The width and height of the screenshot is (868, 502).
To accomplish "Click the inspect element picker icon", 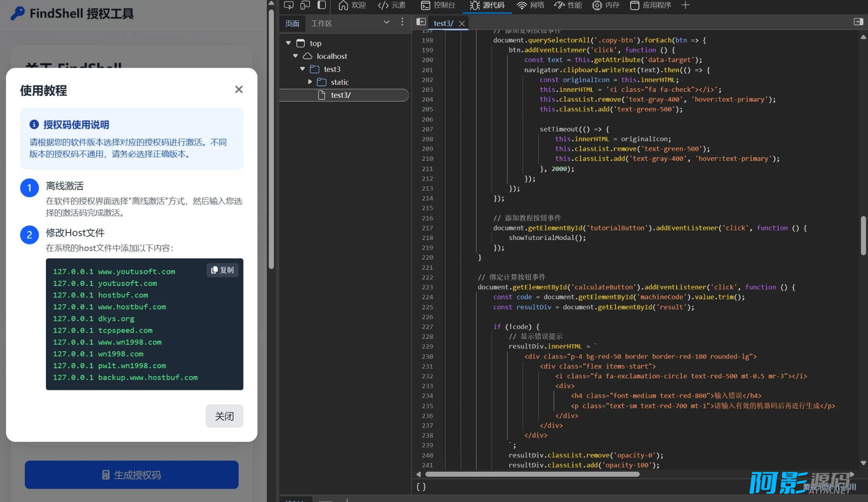I will coord(288,5).
